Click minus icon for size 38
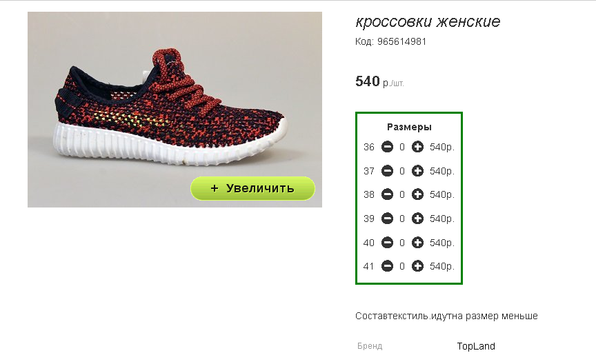Viewport: 596px width, 364px height. click(x=387, y=194)
